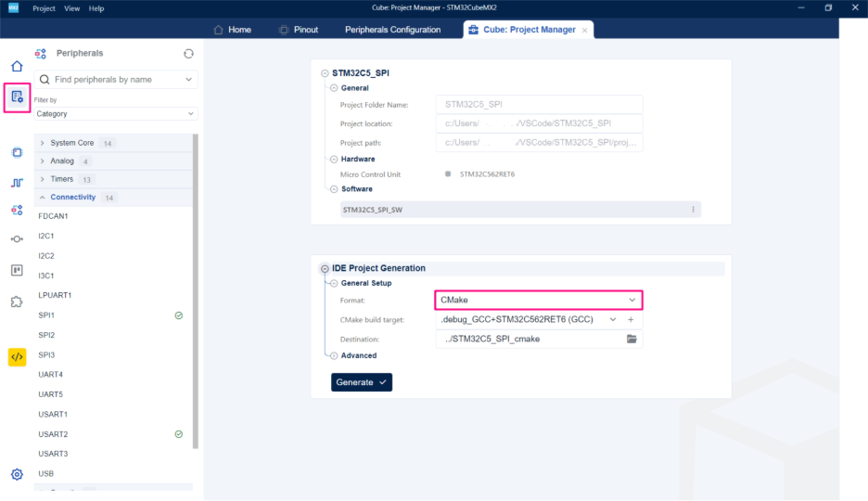This screenshot has height=501, width=868.
Task: Click the peripherals list scrollbar
Action: [x=196, y=291]
